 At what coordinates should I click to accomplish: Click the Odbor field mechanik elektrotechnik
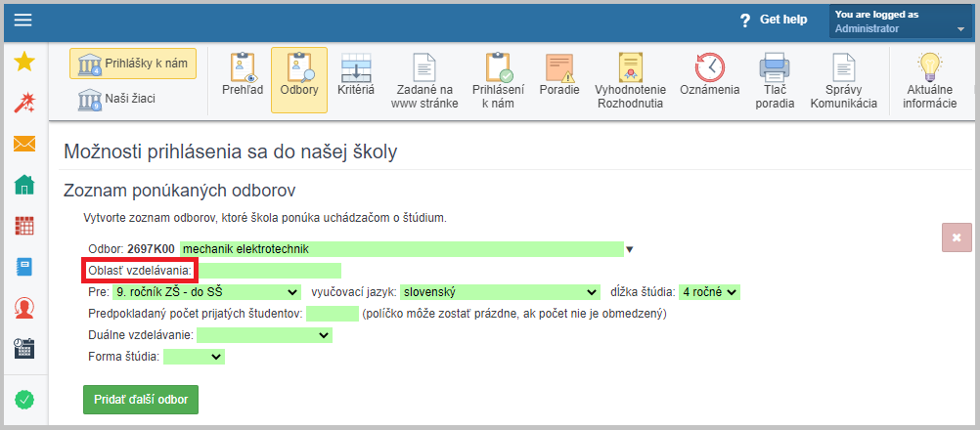[402, 249]
